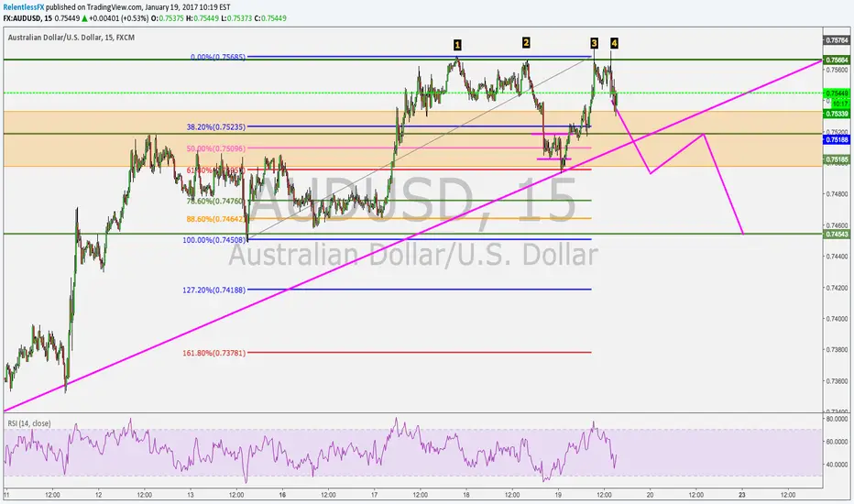The width and height of the screenshot is (854, 504).
Task: Select the 0.75764 price label on axis
Action: point(837,40)
